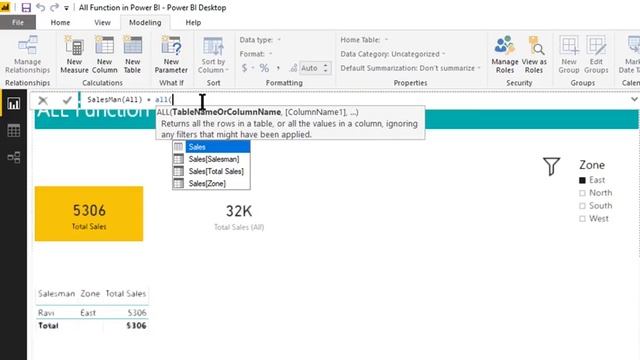
Task: Switch to the View ribbon tab
Action: [x=102, y=22]
